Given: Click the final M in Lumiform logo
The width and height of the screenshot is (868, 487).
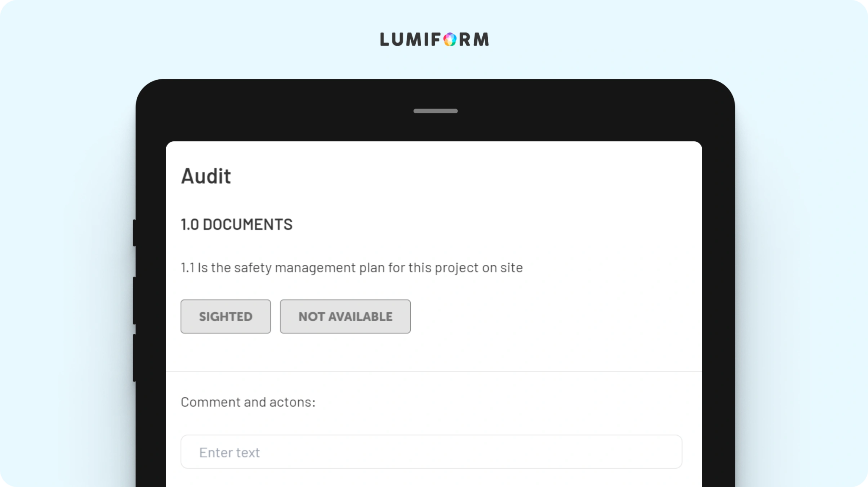Looking at the screenshot, I should point(481,39).
